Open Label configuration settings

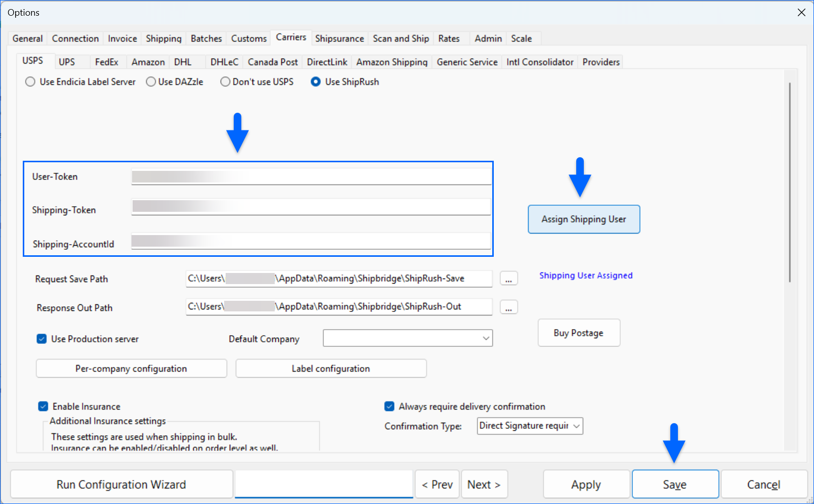(x=331, y=369)
